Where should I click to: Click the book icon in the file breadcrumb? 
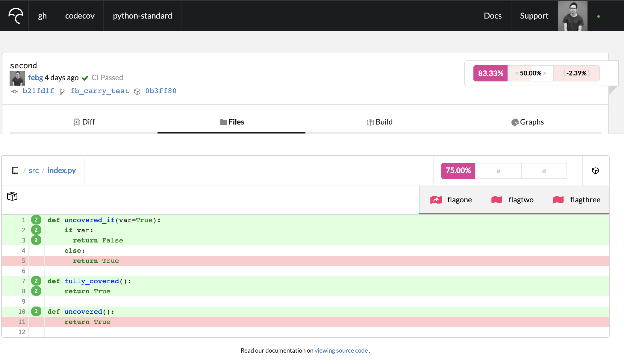(x=15, y=170)
